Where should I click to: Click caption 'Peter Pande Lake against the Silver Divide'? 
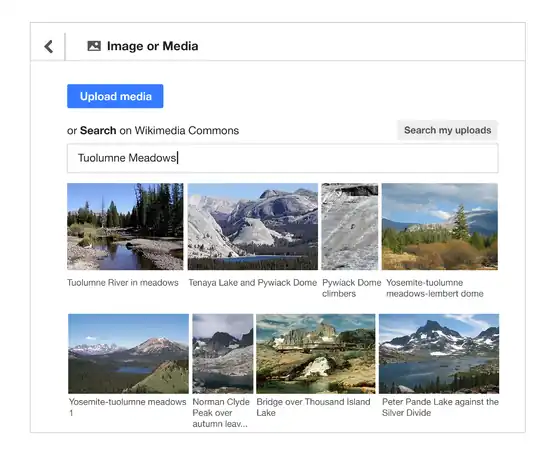tap(440, 407)
